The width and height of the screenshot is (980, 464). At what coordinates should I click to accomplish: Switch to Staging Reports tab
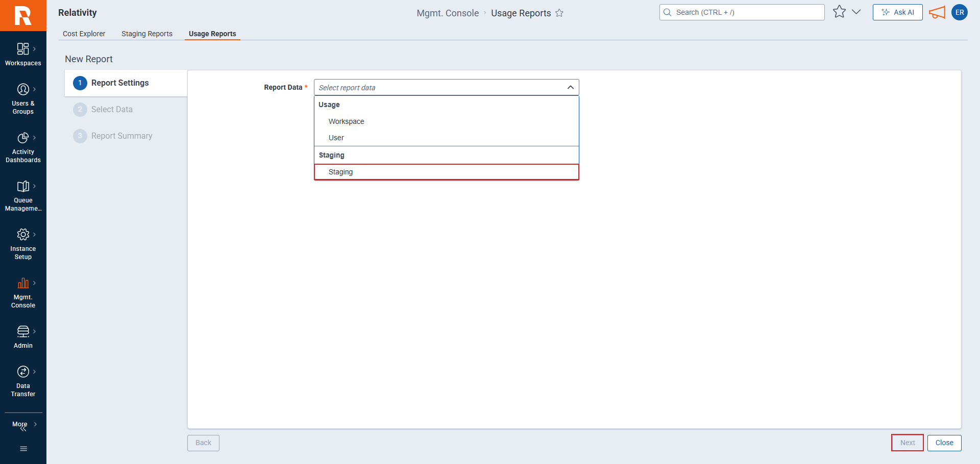[x=147, y=34]
